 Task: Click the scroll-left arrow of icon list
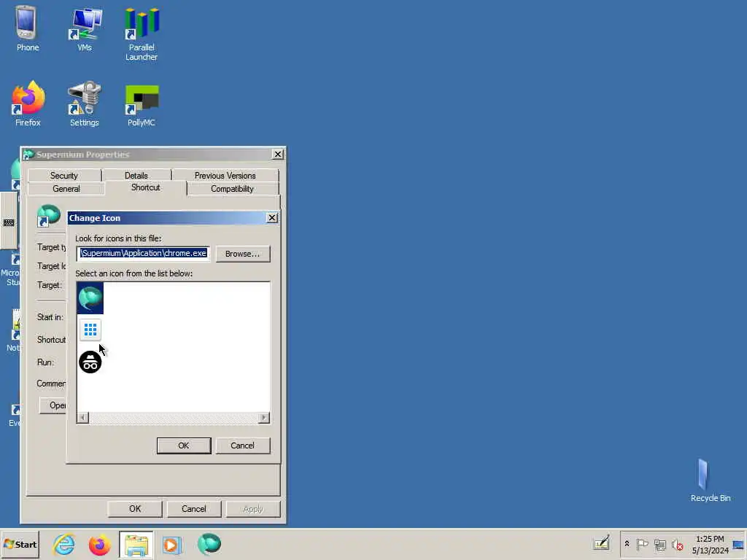point(82,418)
